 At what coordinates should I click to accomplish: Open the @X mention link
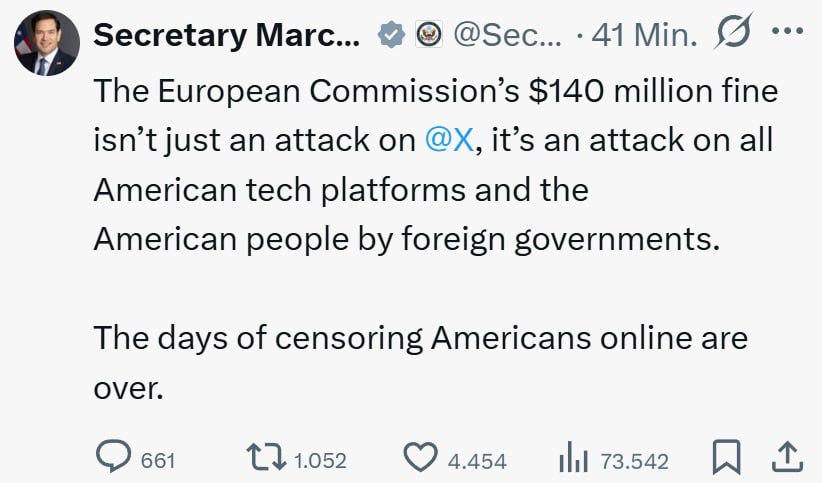[x=449, y=141]
